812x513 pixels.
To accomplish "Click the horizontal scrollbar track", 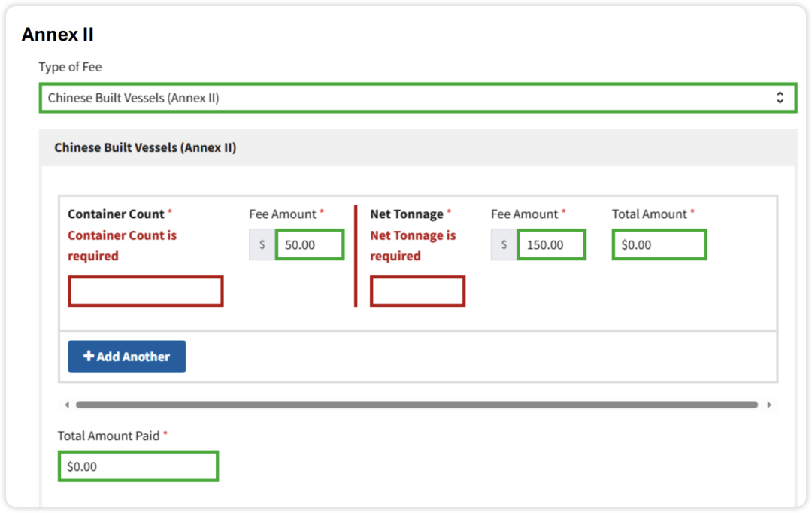I will 417,405.
